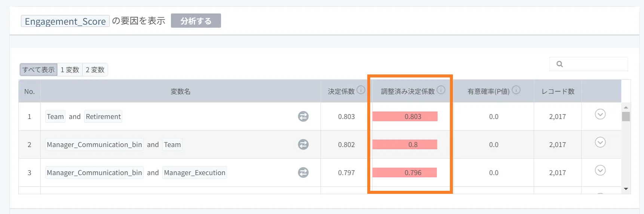The image size is (644, 214).
Task: Expand details for row 1
Action: pos(600,114)
